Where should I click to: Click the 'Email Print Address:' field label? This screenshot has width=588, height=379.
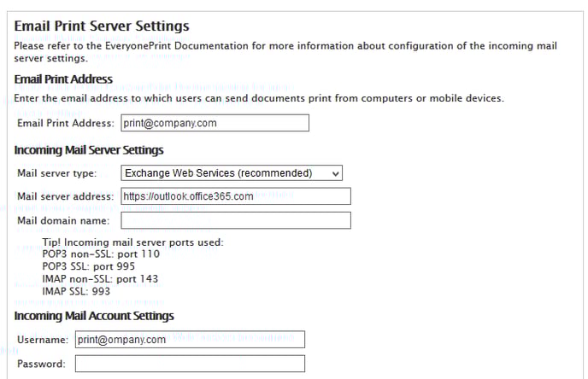66,123
